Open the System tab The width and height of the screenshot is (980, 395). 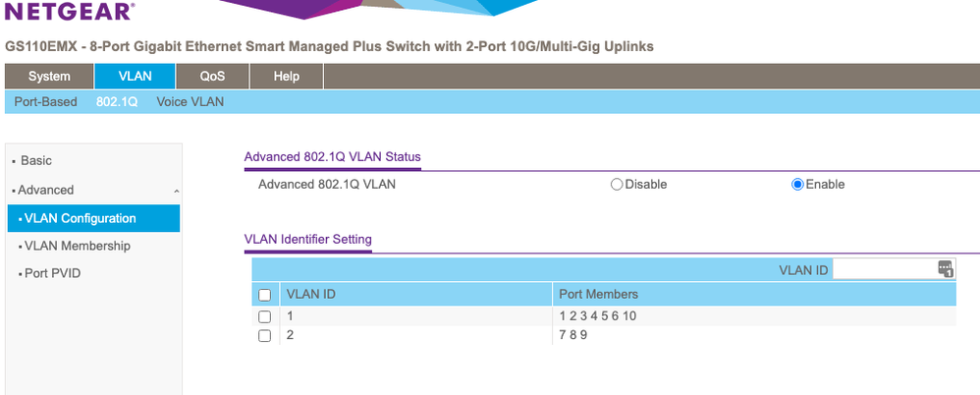(49, 77)
